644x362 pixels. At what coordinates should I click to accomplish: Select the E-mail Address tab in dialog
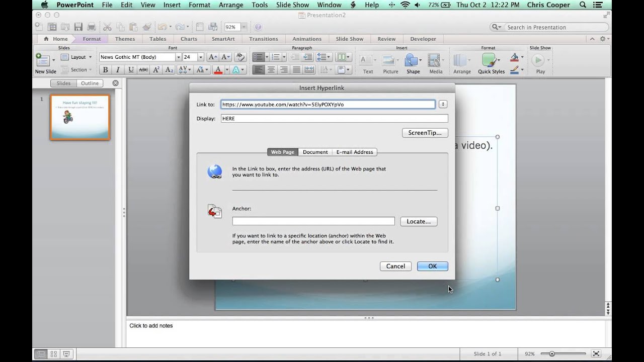[355, 152]
